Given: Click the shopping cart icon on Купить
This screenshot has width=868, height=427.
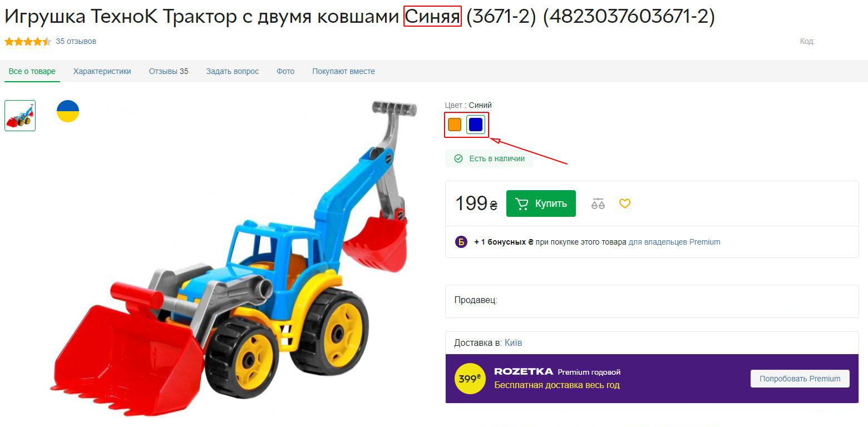Looking at the screenshot, I should [522, 203].
